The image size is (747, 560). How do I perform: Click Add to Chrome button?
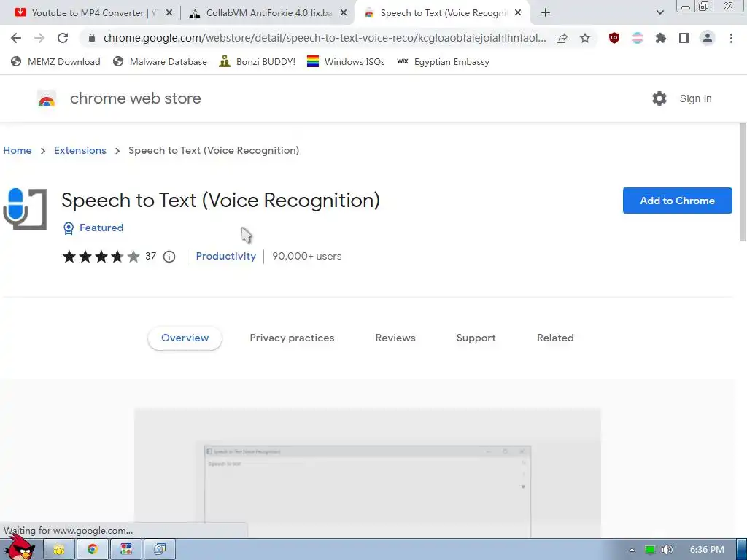(x=678, y=201)
